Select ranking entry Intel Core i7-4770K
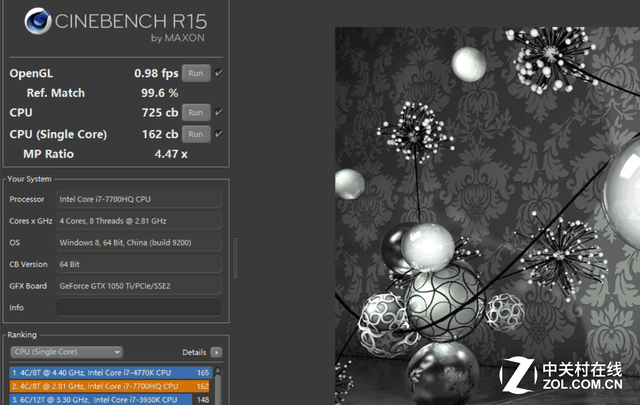 pyautogui.click(x=111, y=373)
